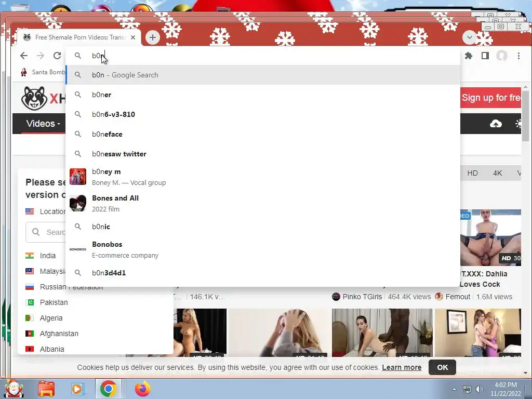Image resolution: width=532 pixels, height=399 pixels.
Task: Expand the Videos dropdown menu
Action: (43, 124)
